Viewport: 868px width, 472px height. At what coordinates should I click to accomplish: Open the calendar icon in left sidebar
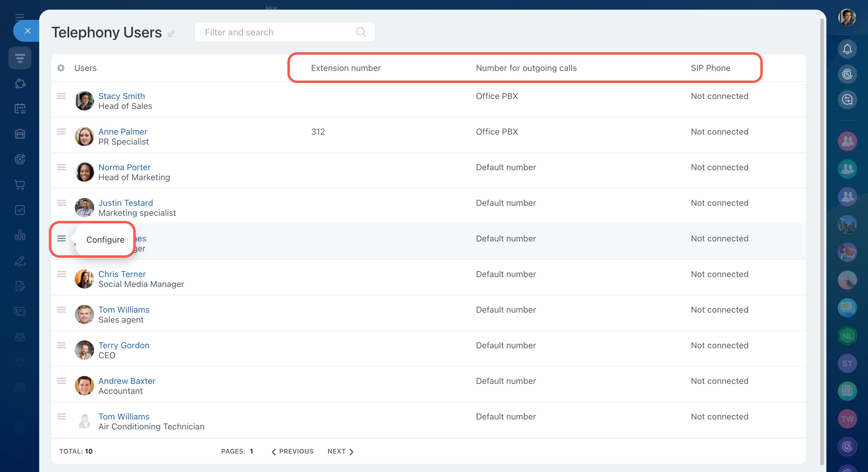pyautogui.click(x=20, y=109)
